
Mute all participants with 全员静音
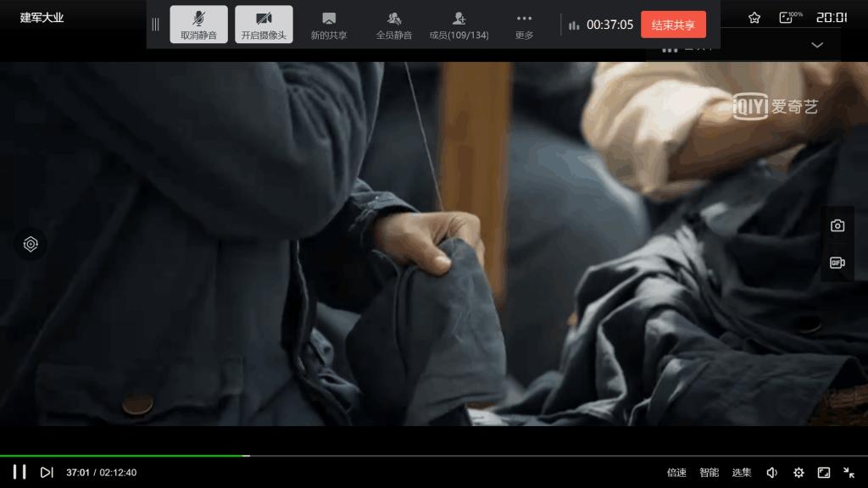394,25
